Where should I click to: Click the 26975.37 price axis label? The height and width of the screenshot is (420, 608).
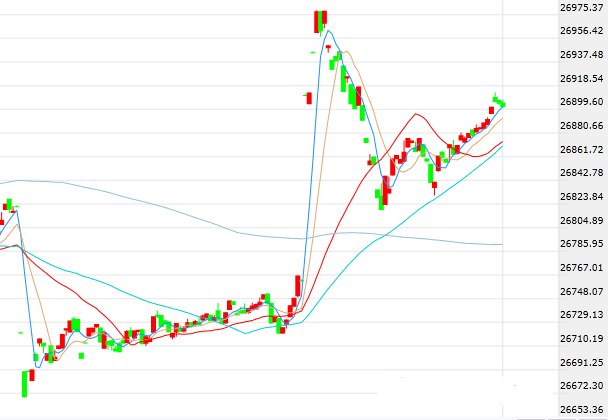(580, 8)
